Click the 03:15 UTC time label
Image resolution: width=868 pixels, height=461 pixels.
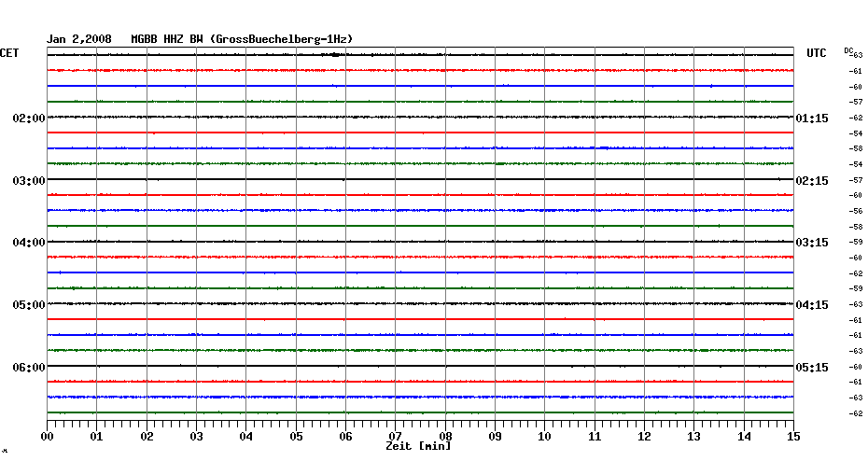(x=812, y=243)
